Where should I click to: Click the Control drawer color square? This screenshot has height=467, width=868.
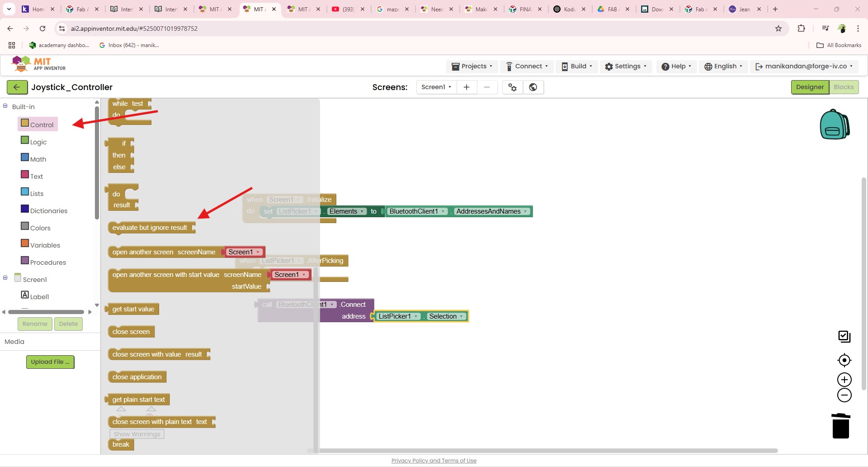point(25,123)
